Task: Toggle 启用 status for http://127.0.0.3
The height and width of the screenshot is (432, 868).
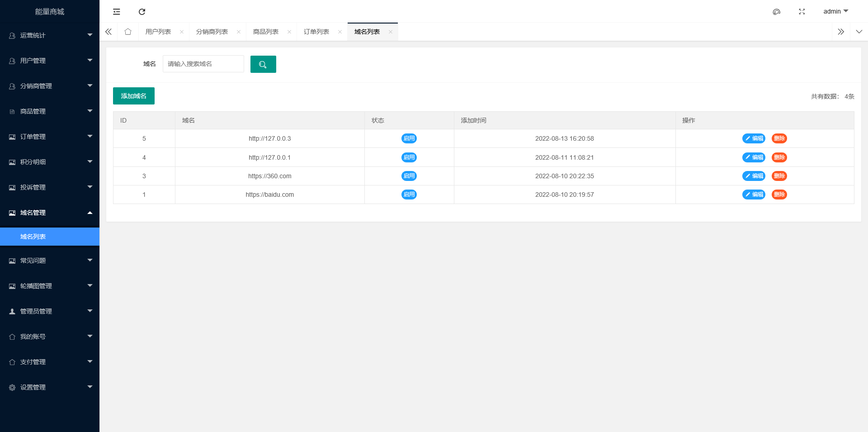Action: click(409, 138)
